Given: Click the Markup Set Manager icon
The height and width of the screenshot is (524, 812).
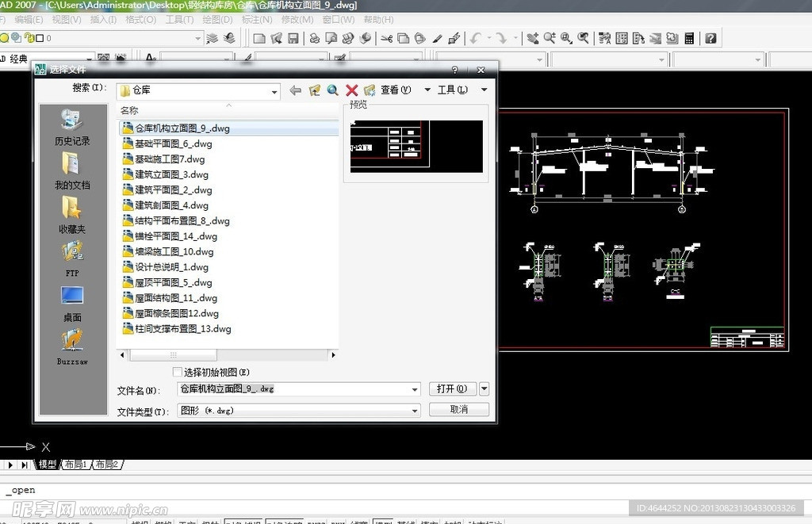Looking at the screenshot, I should 672,38.
